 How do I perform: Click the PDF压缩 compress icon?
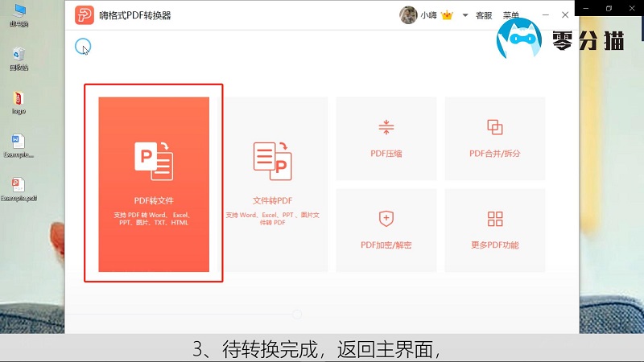pos(386,127)
